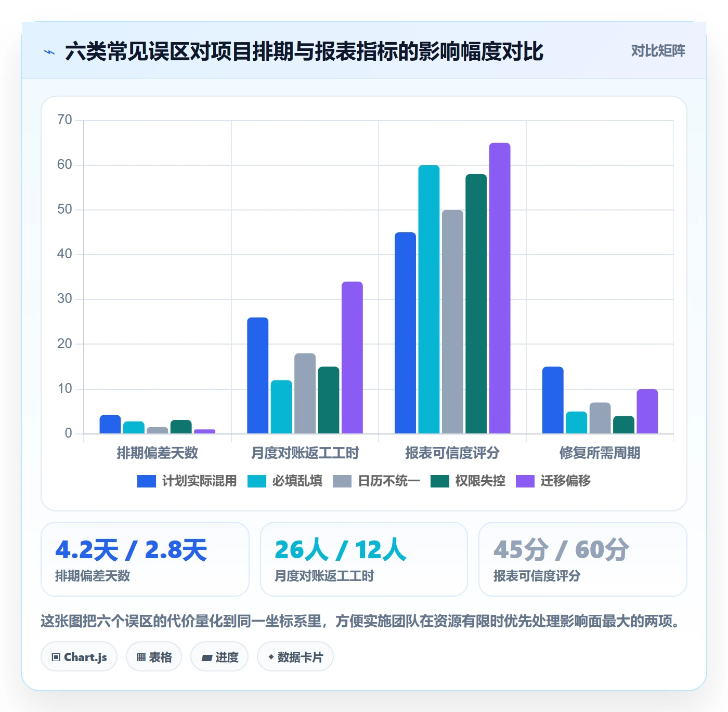Toggle the 日历不统一 legend item

[376, 481]
